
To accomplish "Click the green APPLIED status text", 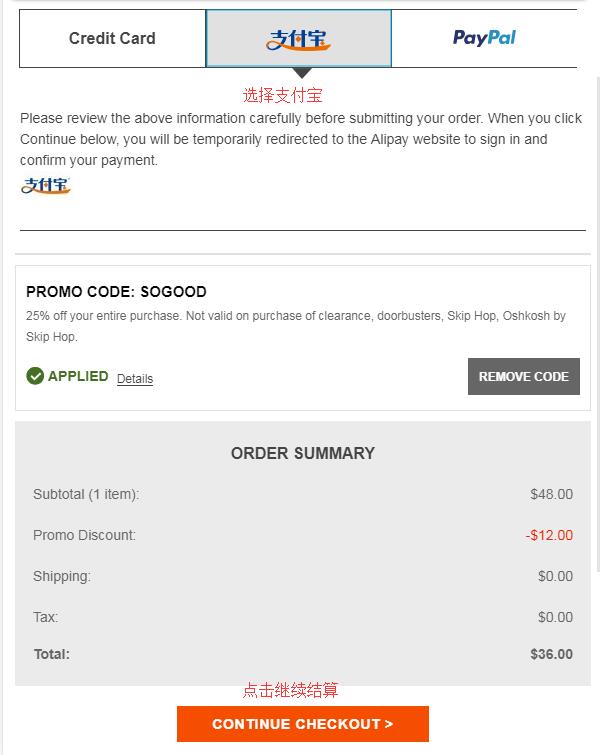I will tap(78, 376).
